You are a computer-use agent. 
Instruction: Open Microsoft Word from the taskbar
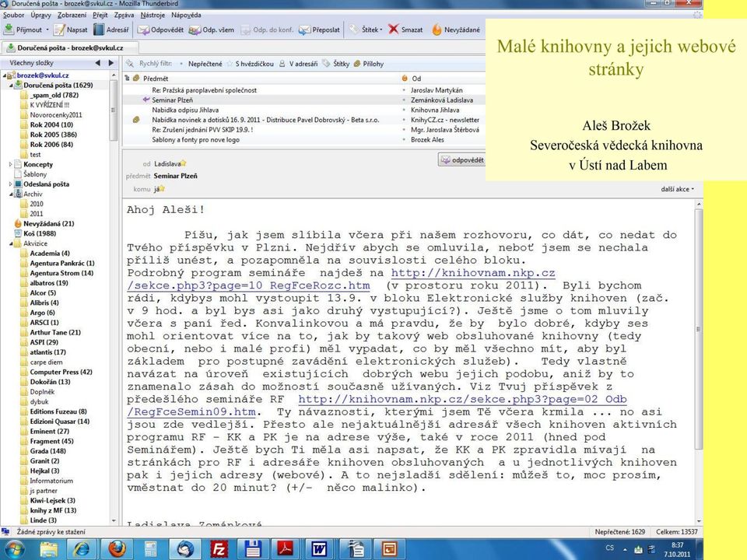[x=319, y=549]
